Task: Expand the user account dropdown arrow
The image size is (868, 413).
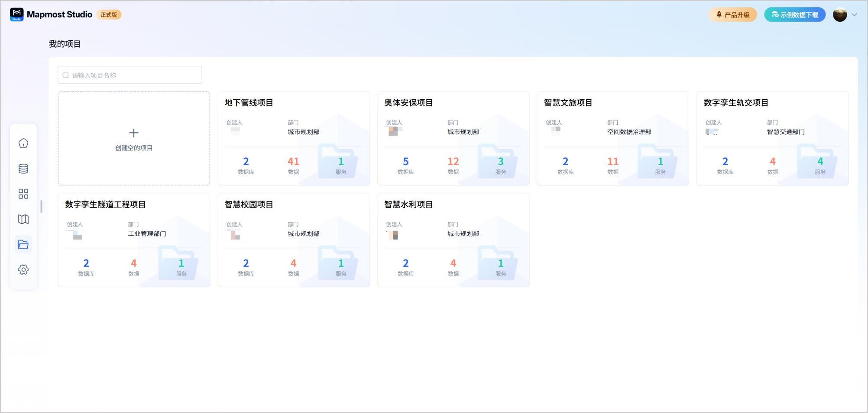Action: click(x=854, y=15)
